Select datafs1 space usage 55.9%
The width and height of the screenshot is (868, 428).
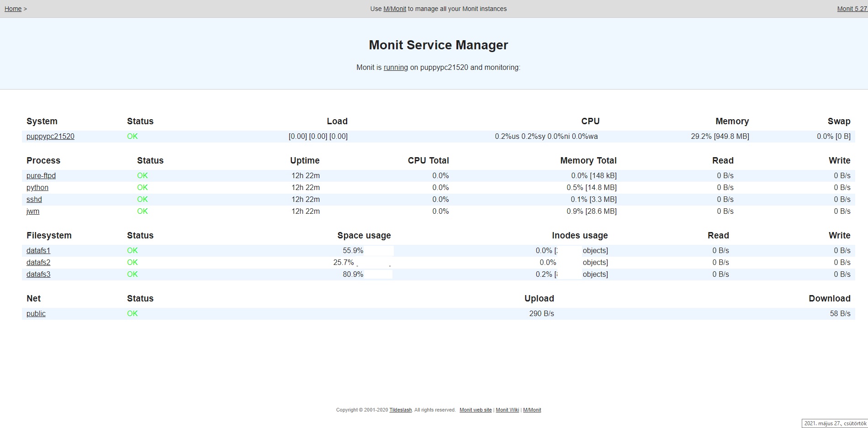(353, 250)
